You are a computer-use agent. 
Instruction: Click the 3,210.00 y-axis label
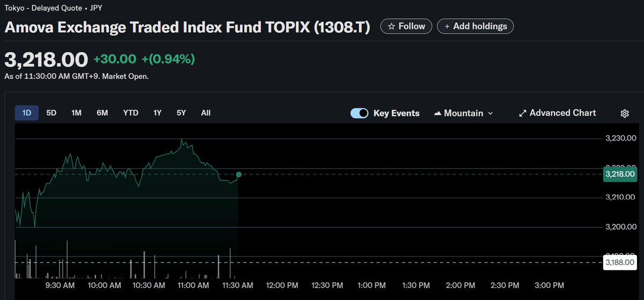(620, 198)
